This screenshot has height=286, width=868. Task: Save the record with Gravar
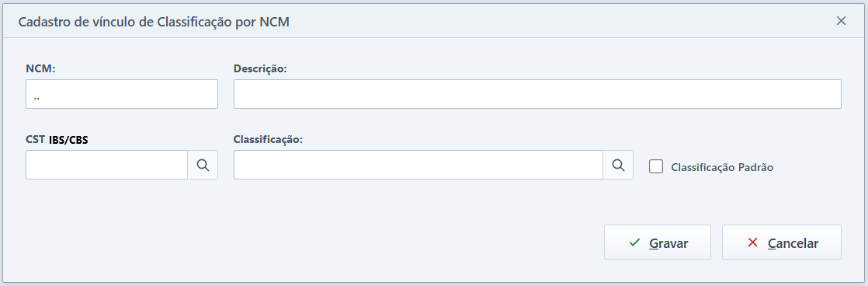[658, 242]
